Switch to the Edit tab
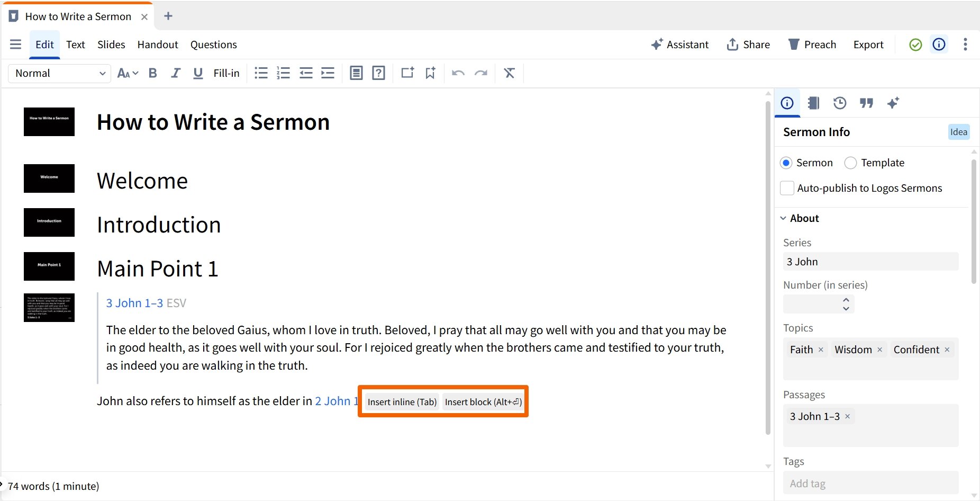The height and width of the screenshot is (501, 980). click(x=44, y=44)
